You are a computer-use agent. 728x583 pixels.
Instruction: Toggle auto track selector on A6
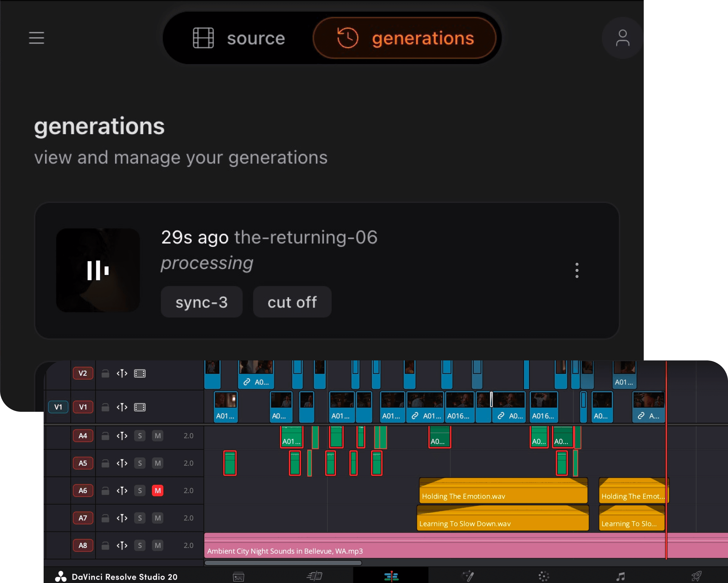point(122,491)
